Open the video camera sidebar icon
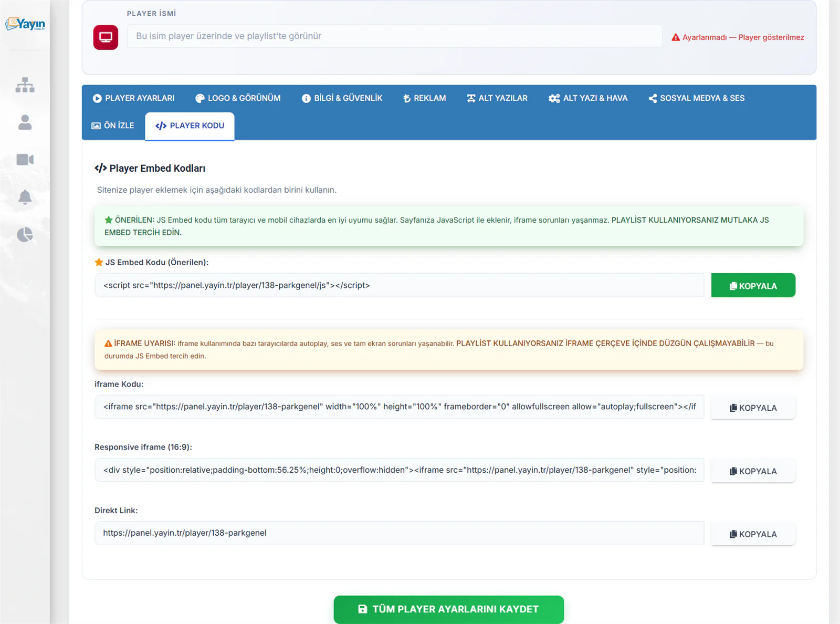 click(x=25, y=160)
